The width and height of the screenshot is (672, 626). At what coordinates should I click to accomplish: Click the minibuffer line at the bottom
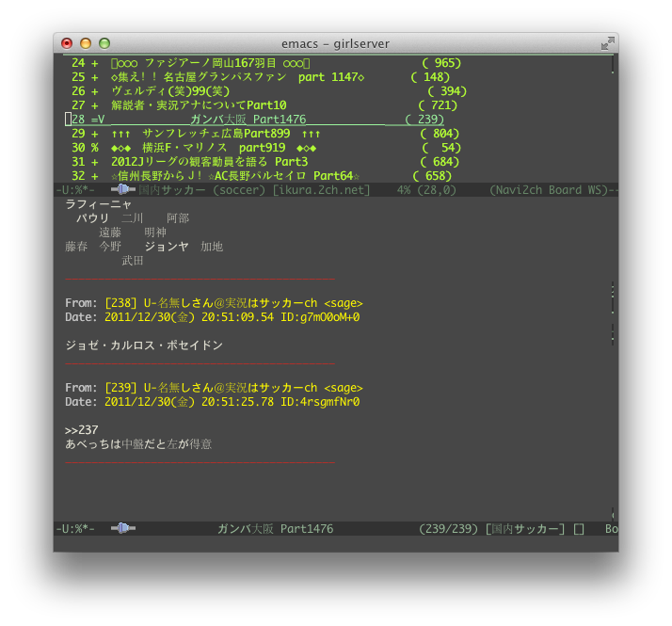336,543
